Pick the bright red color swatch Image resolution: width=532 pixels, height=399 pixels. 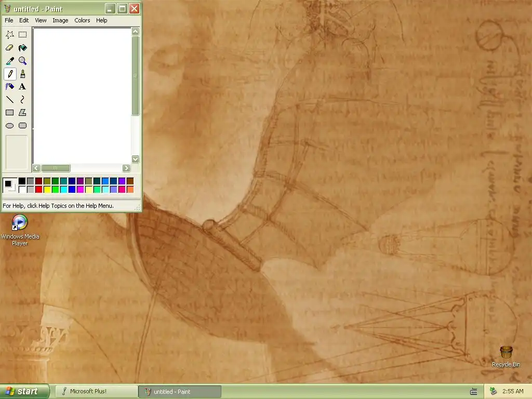click(38, 189)
